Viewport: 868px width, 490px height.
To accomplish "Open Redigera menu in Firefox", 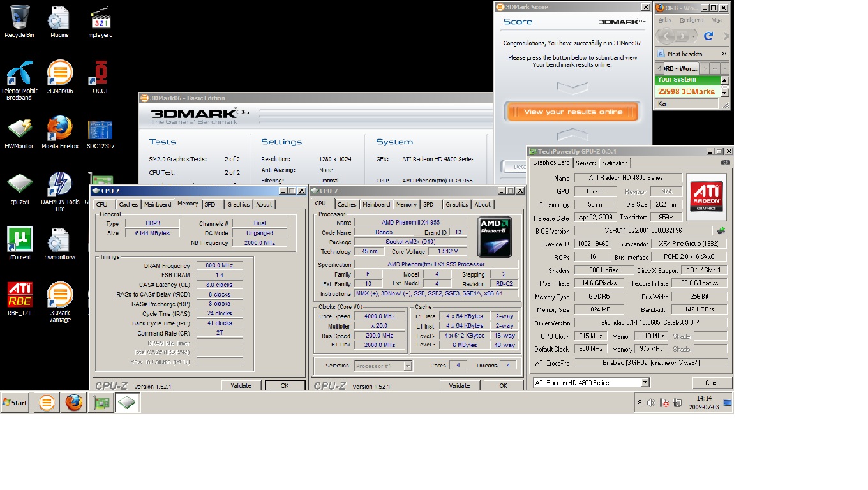I will tap(691, 20).
